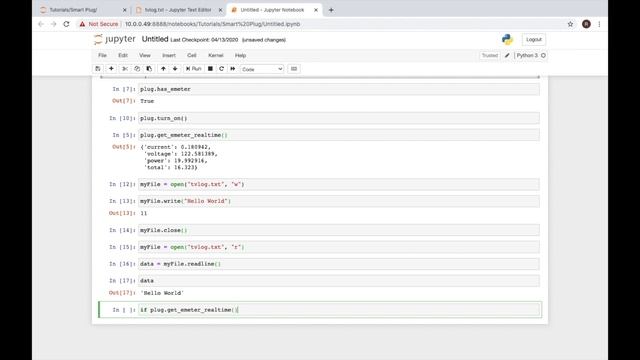The height and width of the screenshot is (360, 640).
Task: Click the plug.turn_on() cell
Action: 338,118
